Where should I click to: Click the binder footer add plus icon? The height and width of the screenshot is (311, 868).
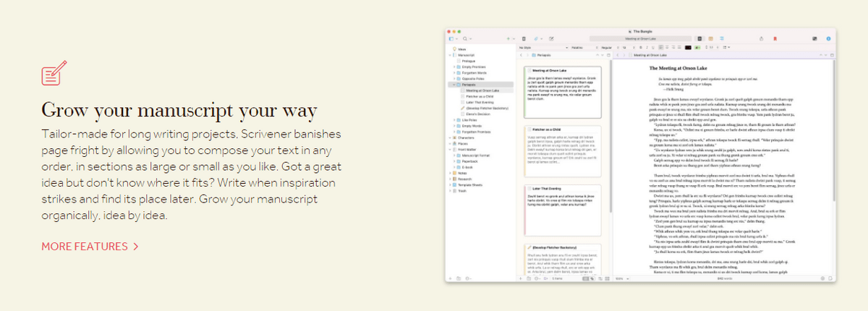[451, 278]
